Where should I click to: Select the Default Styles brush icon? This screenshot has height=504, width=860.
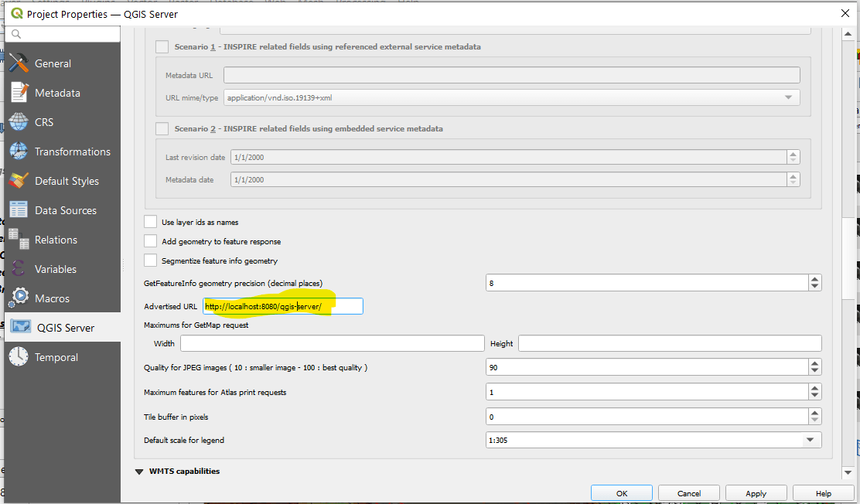click(x=18, y=180)
